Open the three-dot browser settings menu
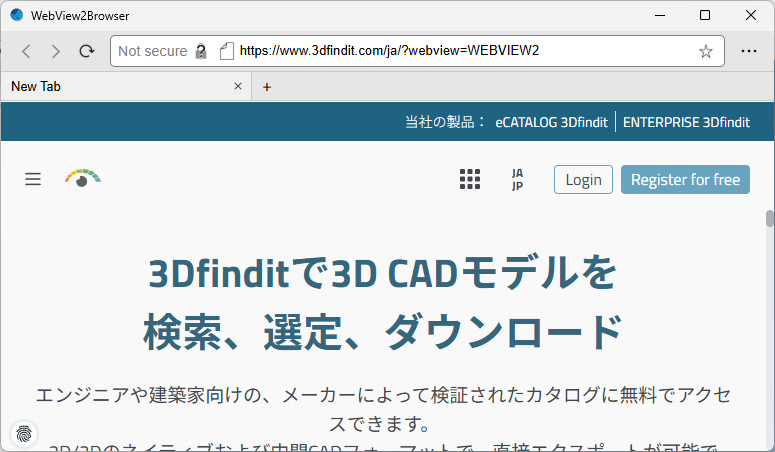 tap(749, 51)
